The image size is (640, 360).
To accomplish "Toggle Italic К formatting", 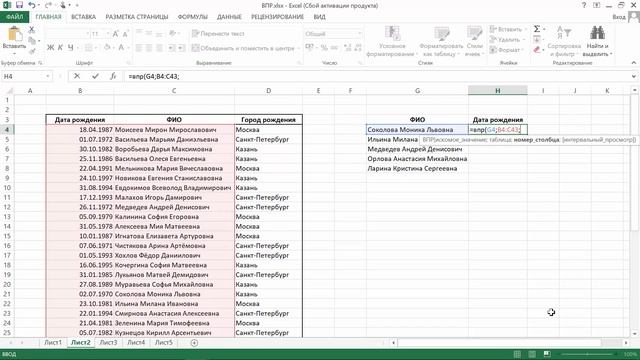I will tap(60, 48).
